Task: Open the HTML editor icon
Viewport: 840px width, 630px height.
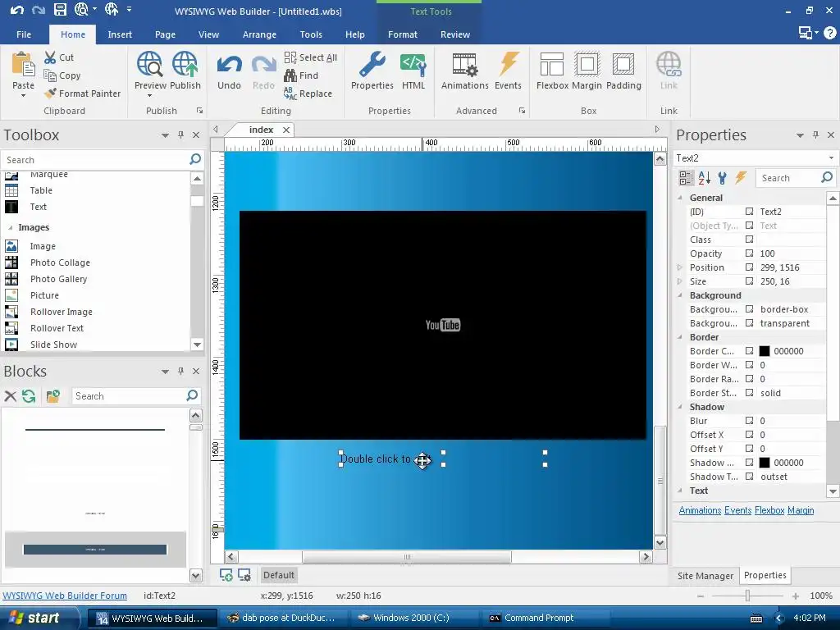Action: click(413, 65)
